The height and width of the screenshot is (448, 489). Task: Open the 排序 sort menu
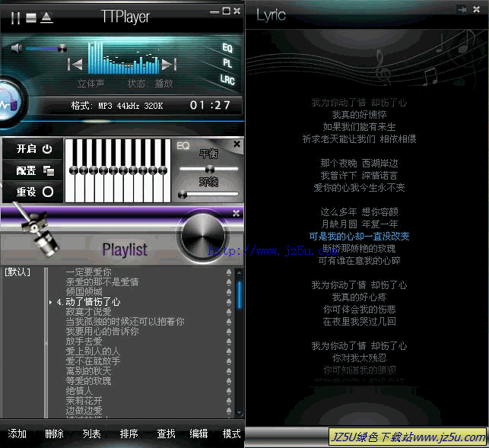(129, 434)
